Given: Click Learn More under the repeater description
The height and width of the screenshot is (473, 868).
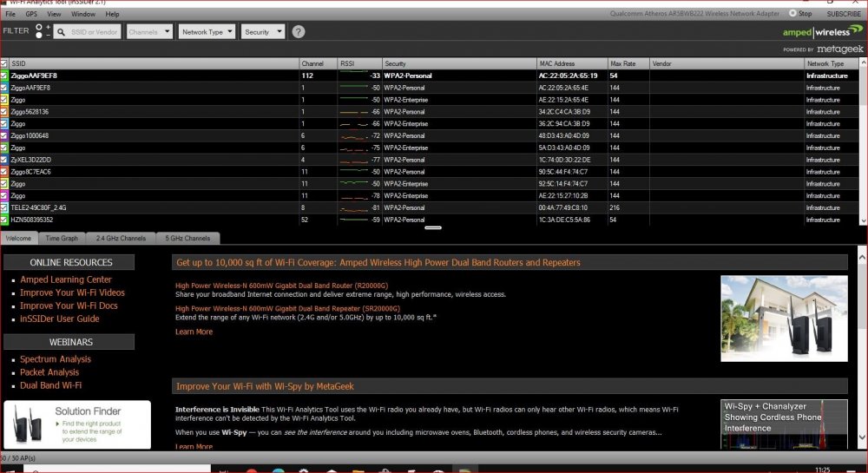Looking at the screenshot, I should 194,332.
